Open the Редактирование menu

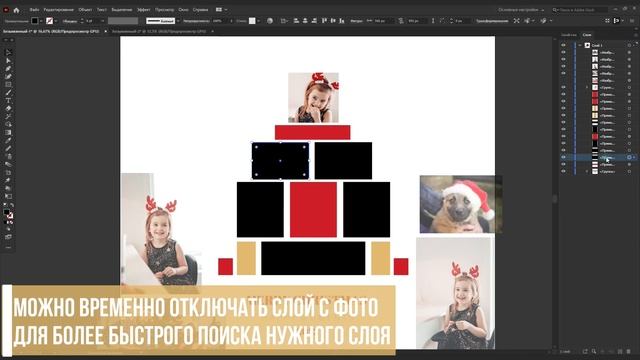tap(58, 10)
